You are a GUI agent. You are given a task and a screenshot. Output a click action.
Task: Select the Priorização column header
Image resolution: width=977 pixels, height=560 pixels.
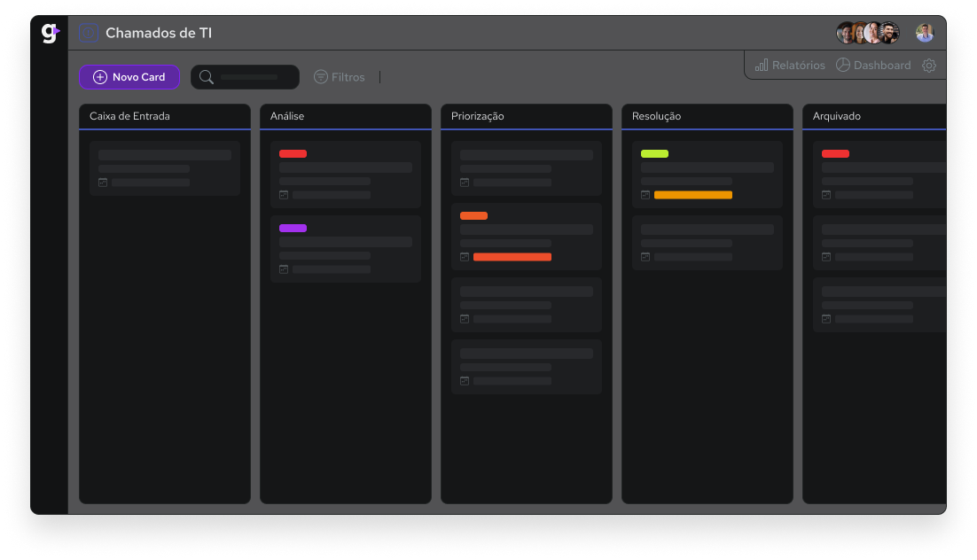click(477, 116)
